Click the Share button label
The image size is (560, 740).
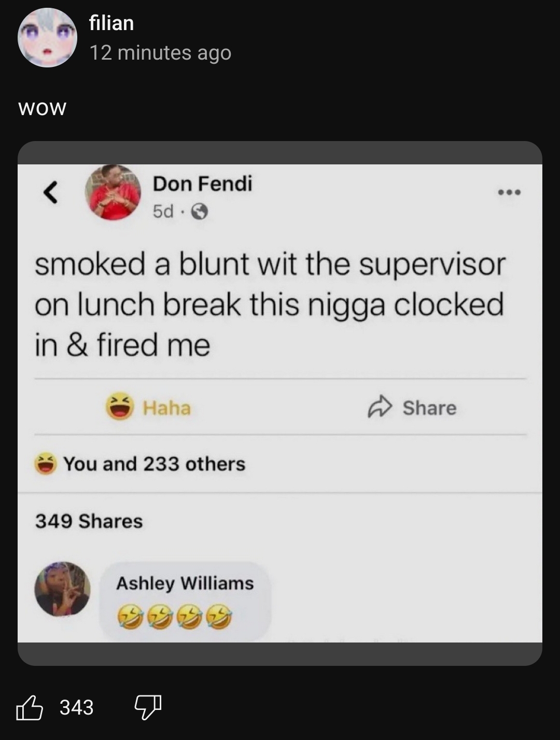(430, 408)
